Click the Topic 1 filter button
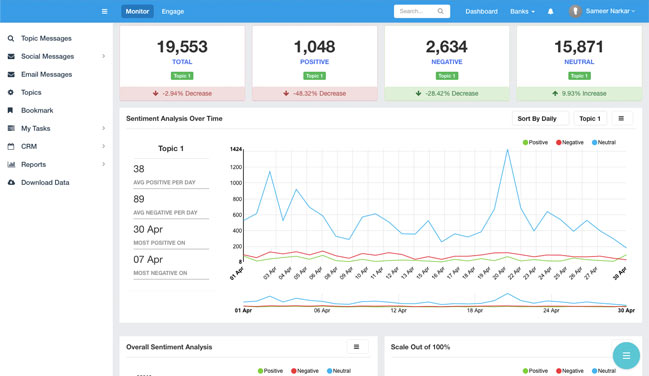The height and width of the screenshot is (376, 649). [x=590, y=118]
